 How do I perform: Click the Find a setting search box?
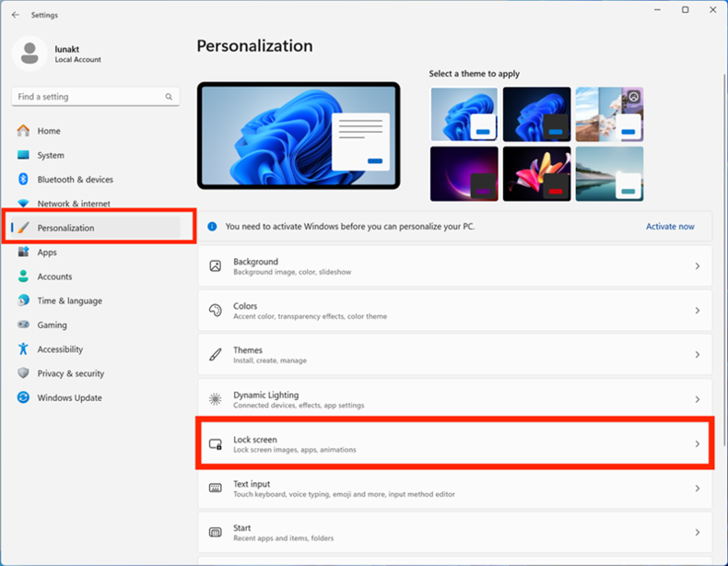click(x=88, y=97)
